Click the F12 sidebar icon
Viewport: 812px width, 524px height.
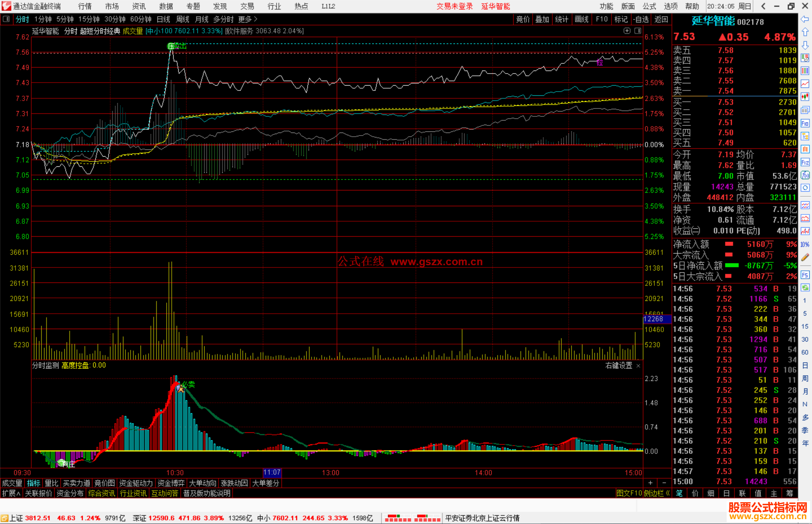click(x=805, y=162)
